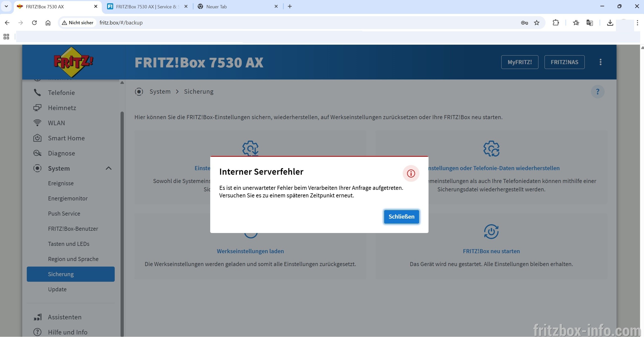Close the Interner Serverfehler dialog via Schließen

point(401,217)
